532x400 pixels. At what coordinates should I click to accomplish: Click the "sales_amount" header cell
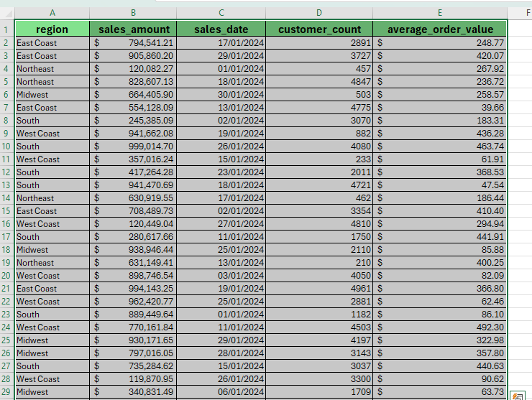click(x=132, y=29)
